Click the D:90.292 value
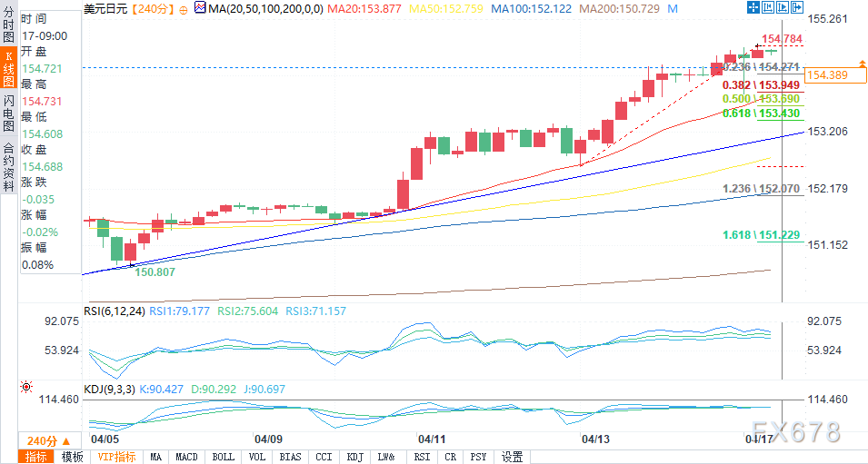The height and width of the screenshot is (464, 868). coord(214,390)
